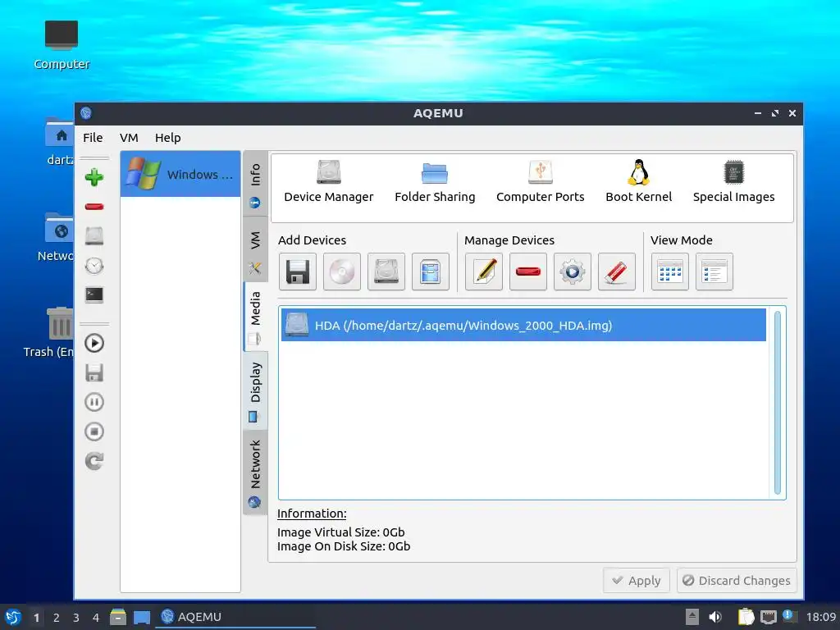Open Folder Sharing section

pos(435,182)
